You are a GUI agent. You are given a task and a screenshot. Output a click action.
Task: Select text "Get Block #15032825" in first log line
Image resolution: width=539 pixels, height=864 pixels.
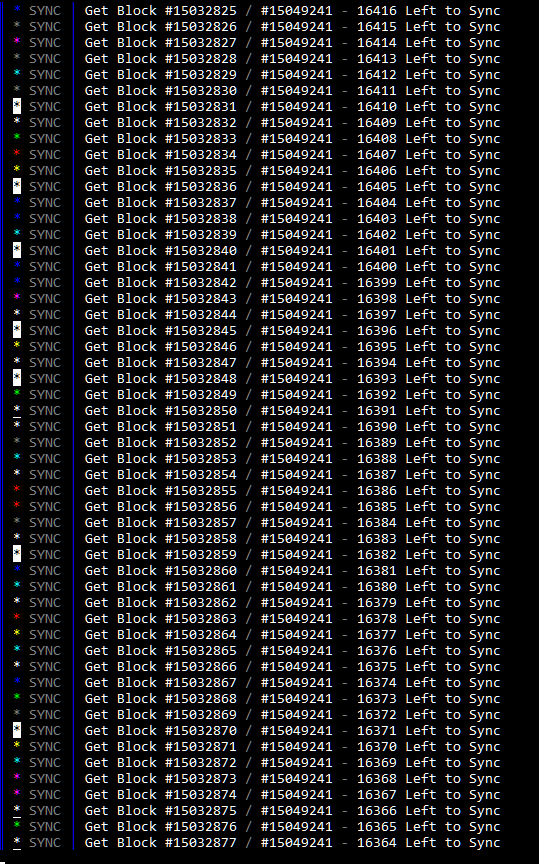[x=160, y=10]
